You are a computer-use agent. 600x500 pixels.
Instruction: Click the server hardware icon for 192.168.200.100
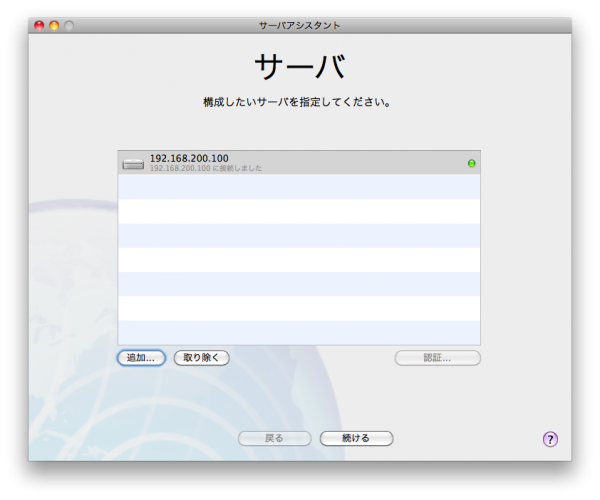[x=133, y=164]
